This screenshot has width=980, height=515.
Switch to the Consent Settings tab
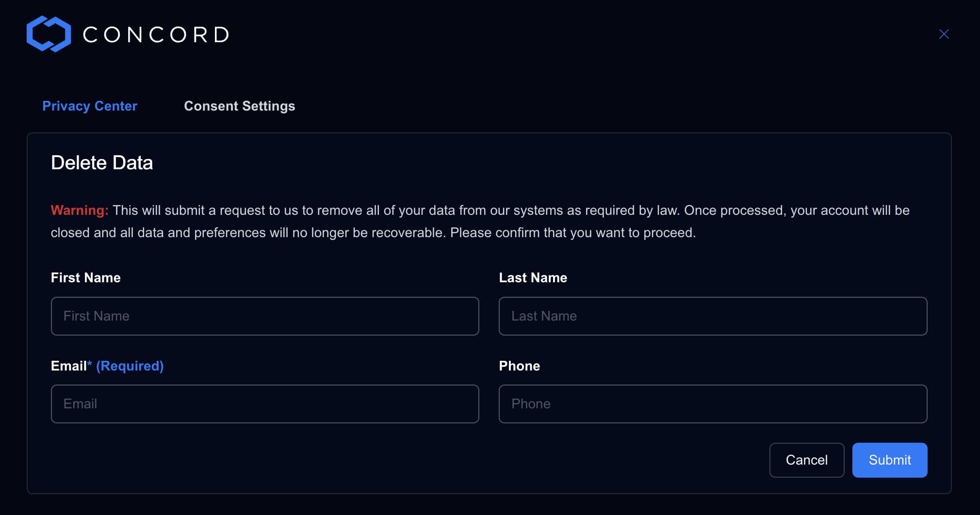[x=240, y=106]
